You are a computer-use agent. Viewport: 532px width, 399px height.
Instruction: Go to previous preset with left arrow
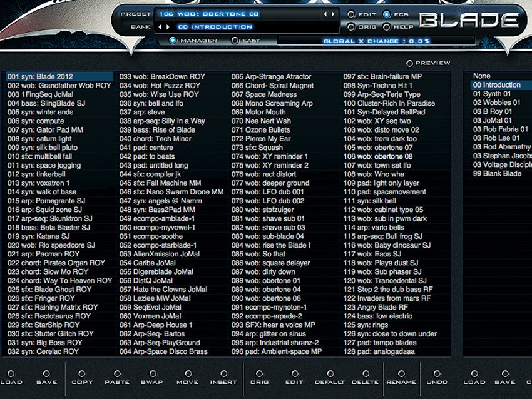[x=325, y=14]
